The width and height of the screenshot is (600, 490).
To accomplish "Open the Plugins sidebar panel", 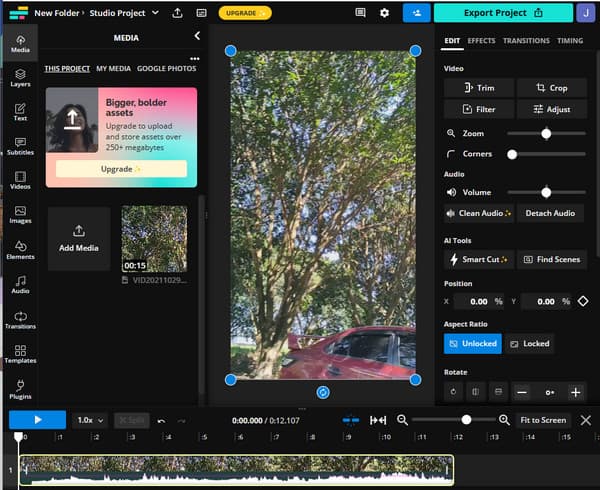I will click(x=20, y=389).
